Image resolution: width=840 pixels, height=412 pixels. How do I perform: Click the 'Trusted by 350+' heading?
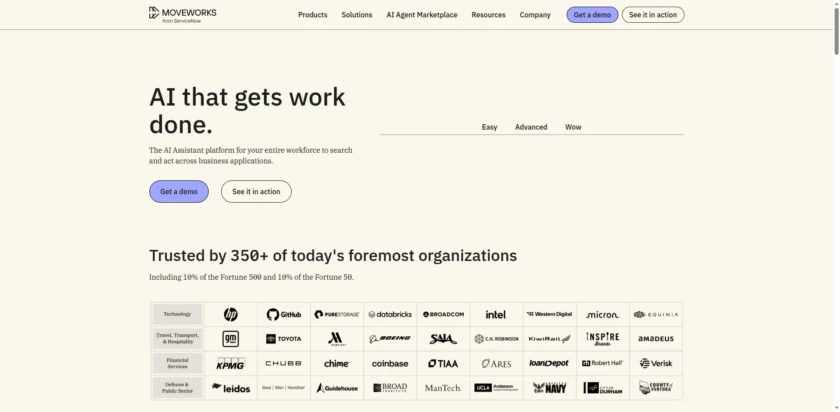pos(333,256)
